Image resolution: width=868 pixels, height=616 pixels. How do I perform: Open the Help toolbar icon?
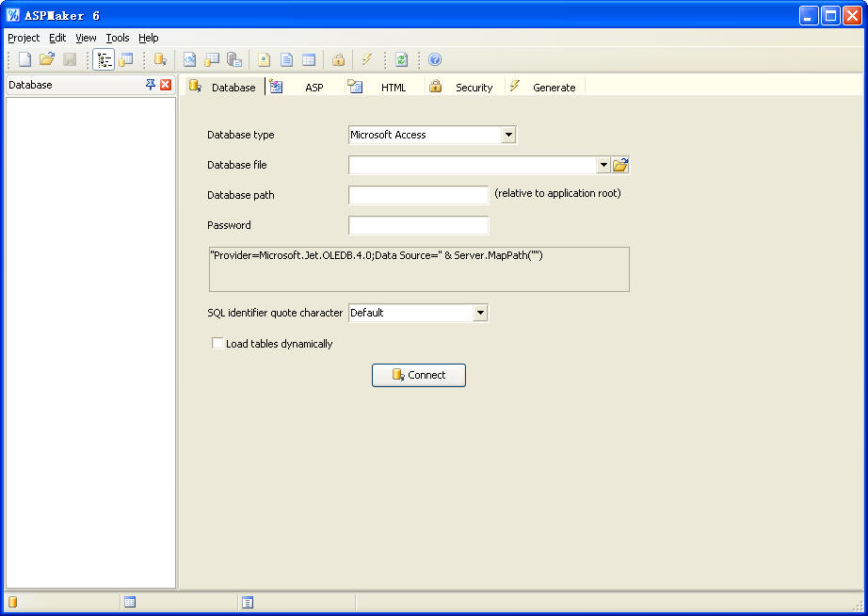(x=434, y=59)
